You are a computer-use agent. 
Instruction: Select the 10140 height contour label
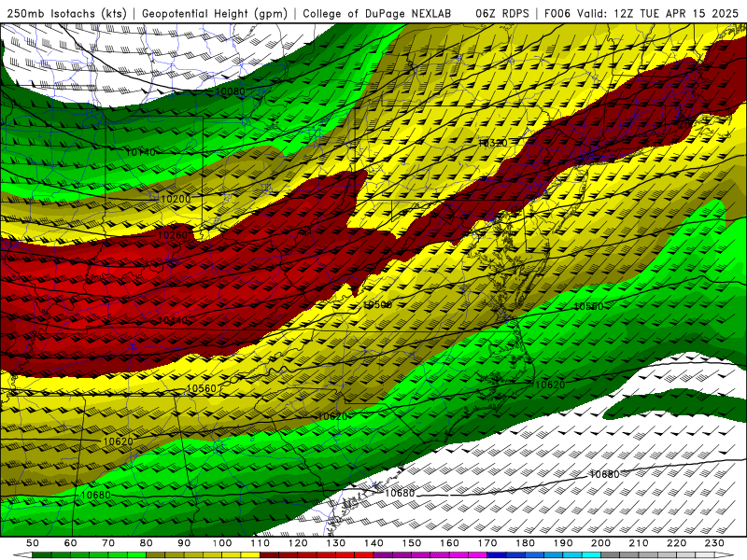pyautogui.click(x=140, y=152)
